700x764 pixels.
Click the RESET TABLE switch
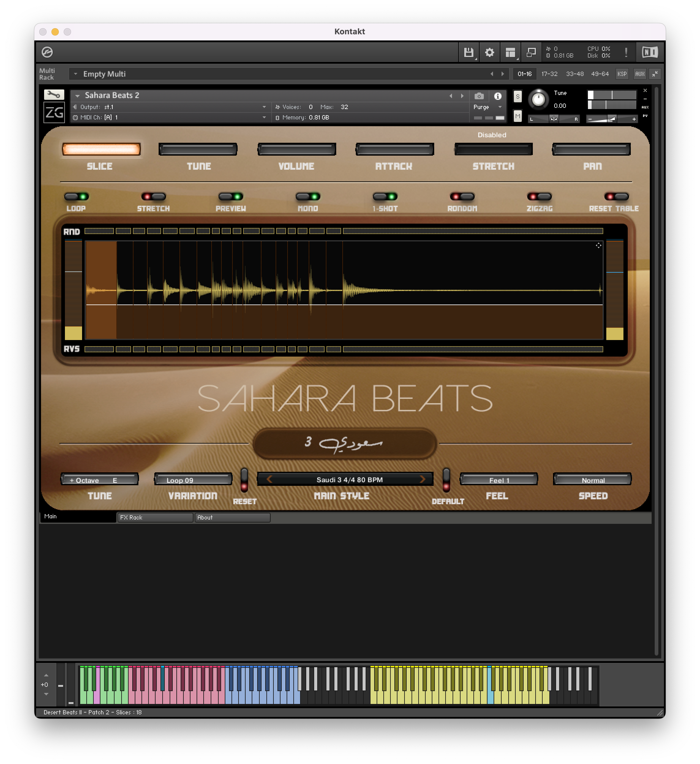click(617, 196)
